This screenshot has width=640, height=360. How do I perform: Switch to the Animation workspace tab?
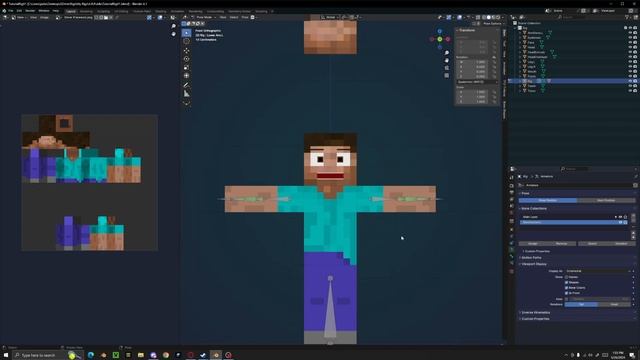pyautogui.click(x=178, y=11)
